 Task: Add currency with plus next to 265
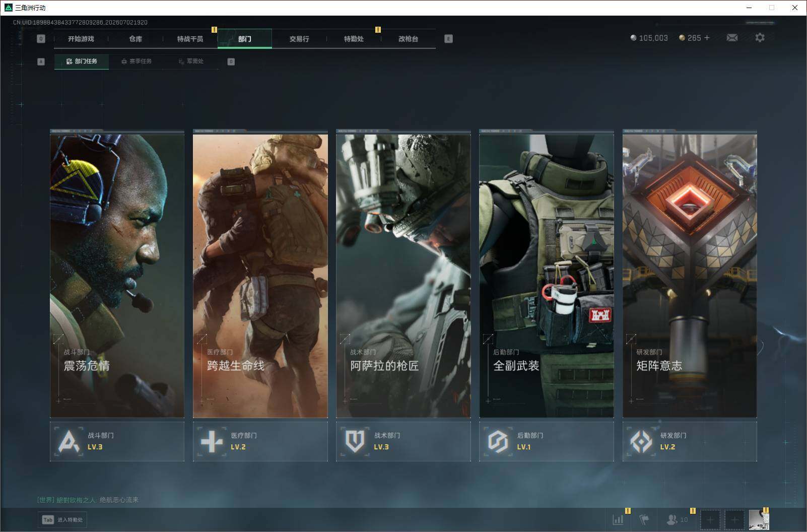click(x=707, y=38)
